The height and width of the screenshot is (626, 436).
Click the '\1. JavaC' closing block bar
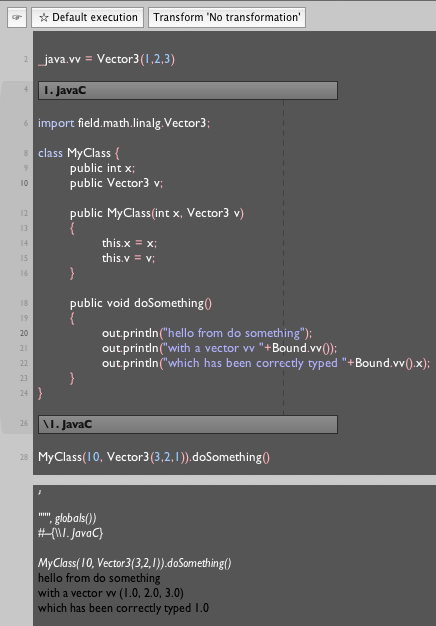188,424
